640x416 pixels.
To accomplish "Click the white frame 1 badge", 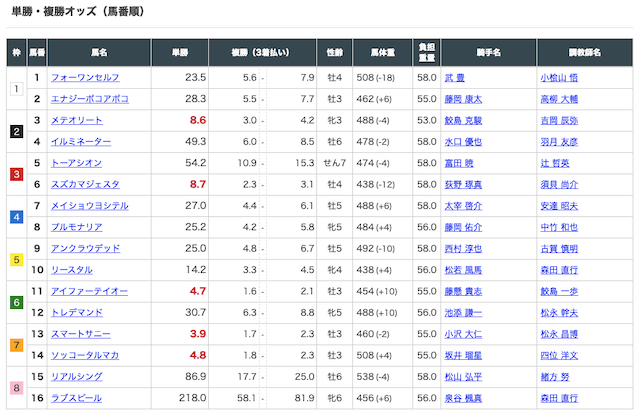I will pos(16,88).
